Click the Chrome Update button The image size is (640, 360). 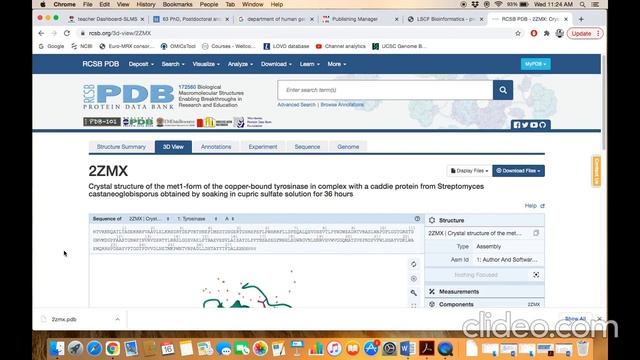tap(585, 33)
